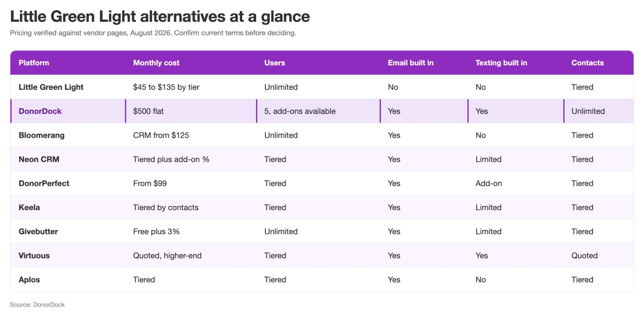Click the Users column header
This screenshot has height=317, width=644.
275,63
